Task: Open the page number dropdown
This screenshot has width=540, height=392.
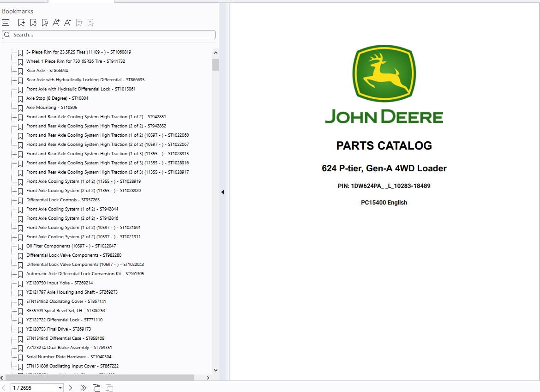Action: point(60,388)
